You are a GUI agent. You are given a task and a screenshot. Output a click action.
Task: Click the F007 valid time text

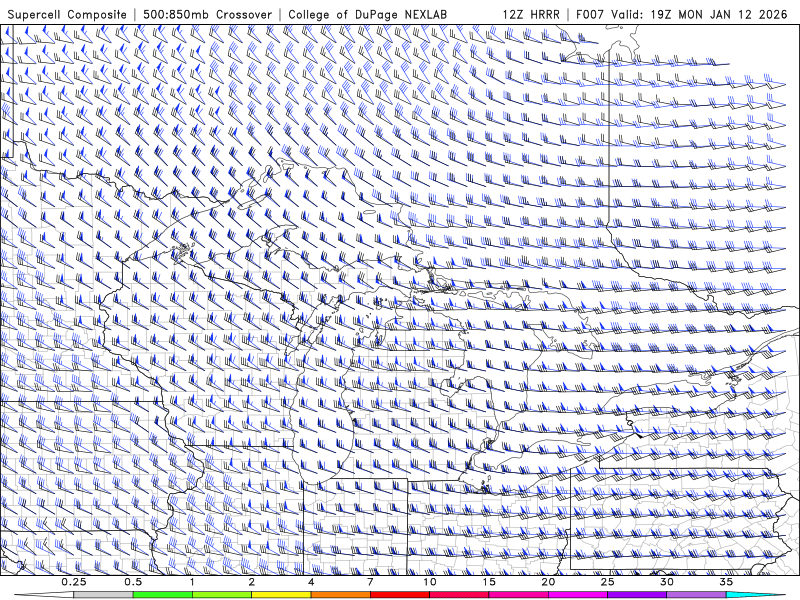[682, 15]
